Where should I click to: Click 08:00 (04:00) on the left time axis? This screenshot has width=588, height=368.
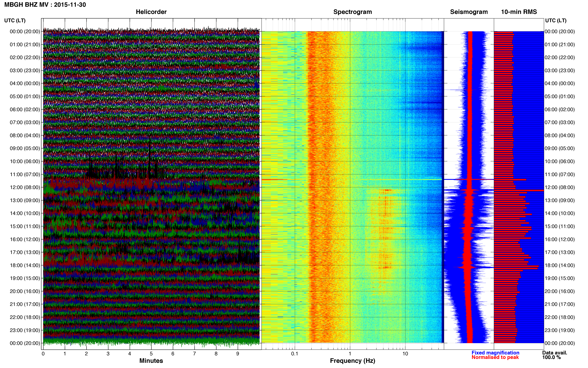(x=25, y=135)
